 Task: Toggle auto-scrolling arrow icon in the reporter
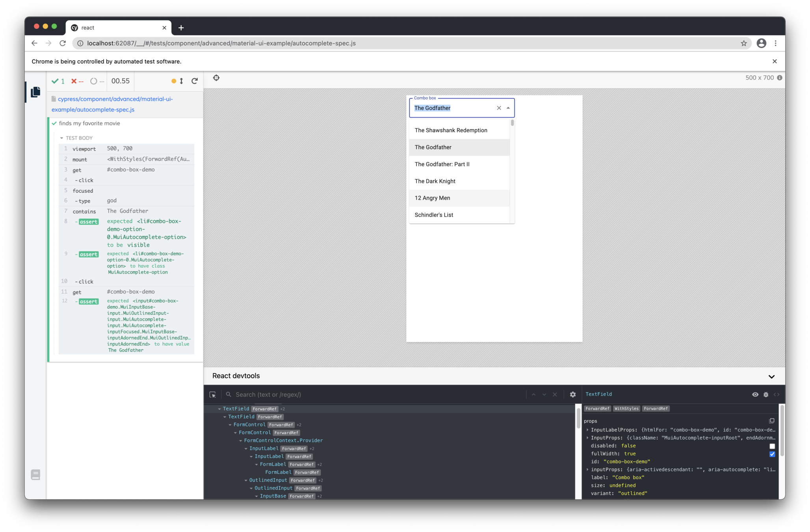(181, 81)
